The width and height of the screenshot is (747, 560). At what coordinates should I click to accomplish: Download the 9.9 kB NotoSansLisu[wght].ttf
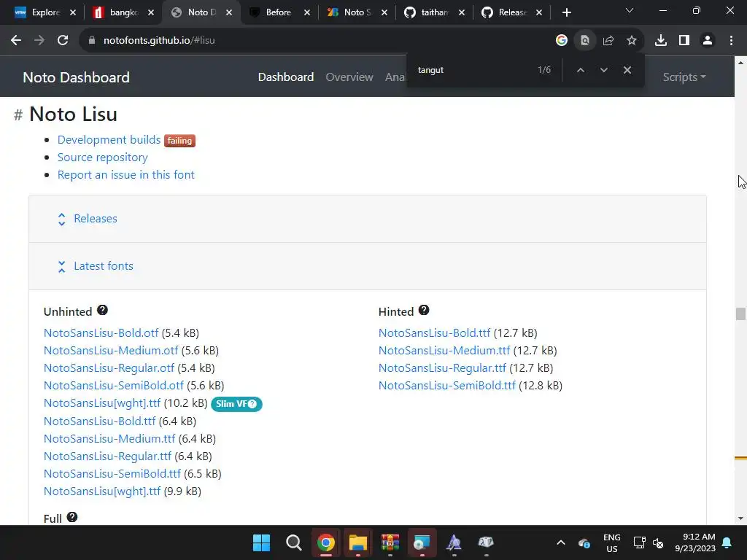[102, 491]
